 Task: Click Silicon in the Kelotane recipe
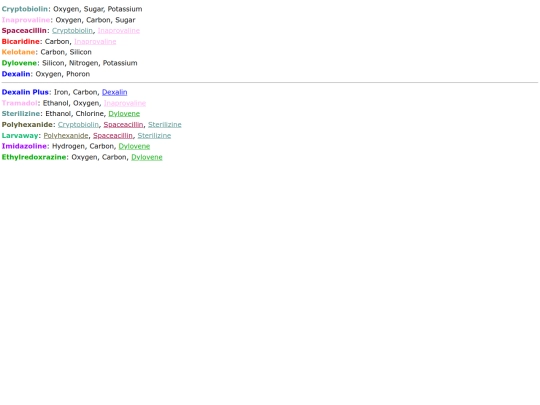[x=81, y=52]
